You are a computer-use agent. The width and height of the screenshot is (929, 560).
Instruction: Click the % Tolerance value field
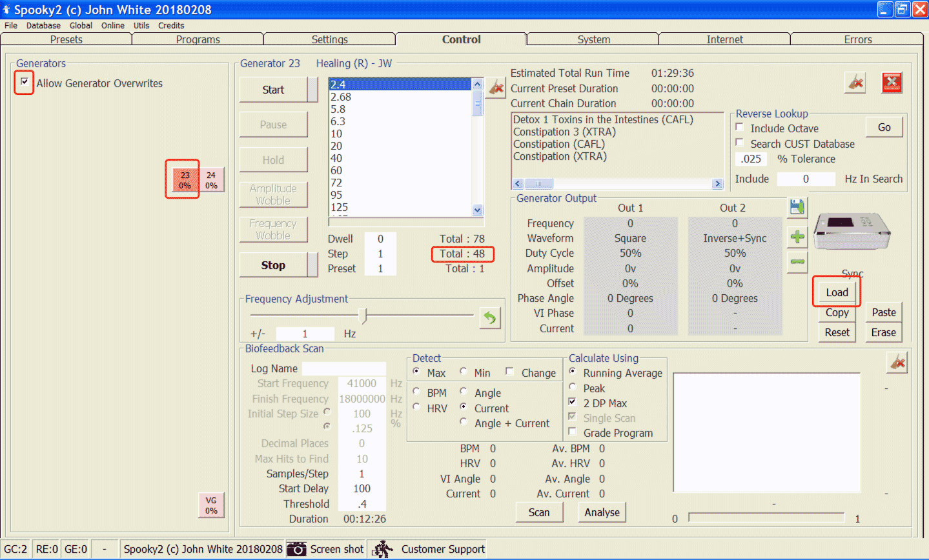click(x=751, y=159)
